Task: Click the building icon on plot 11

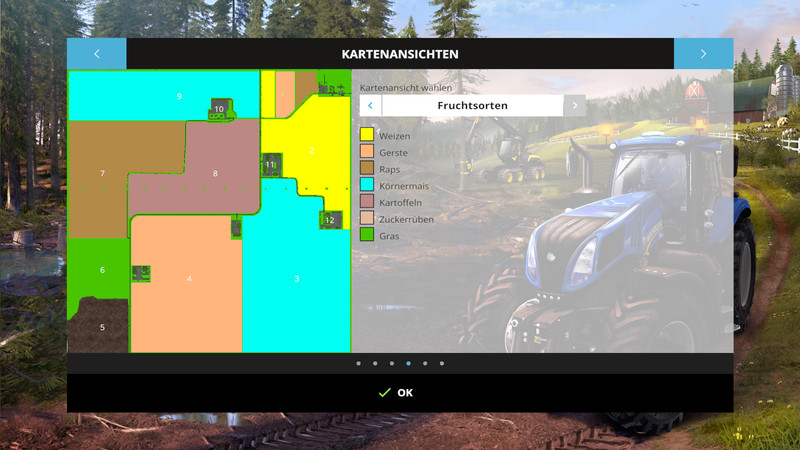Action: (271, 164)
